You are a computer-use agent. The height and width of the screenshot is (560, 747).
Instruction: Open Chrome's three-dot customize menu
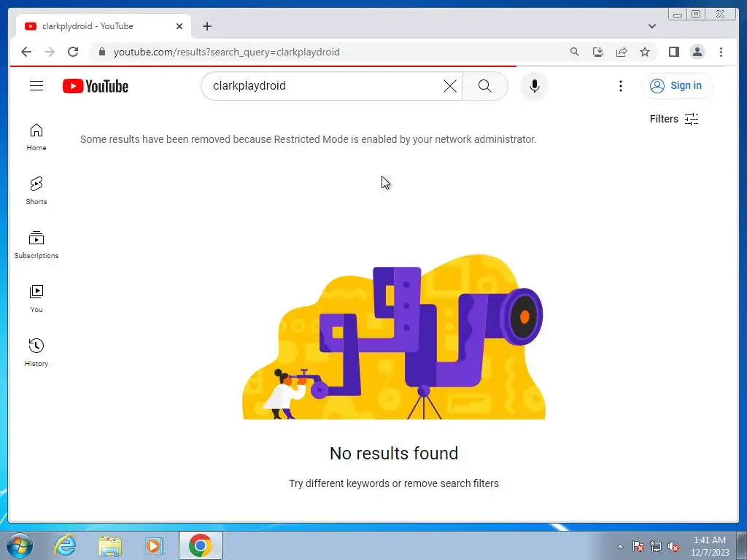pos(721,52)
